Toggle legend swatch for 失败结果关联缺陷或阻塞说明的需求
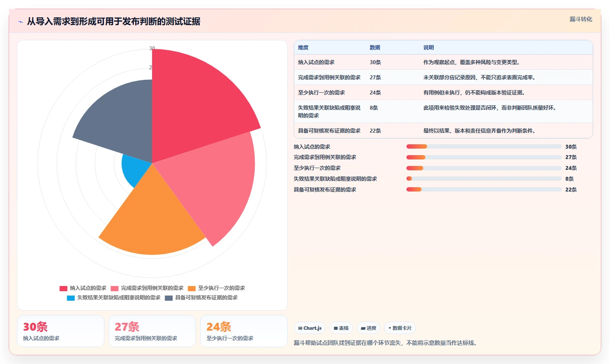 [x=71, y=298]
